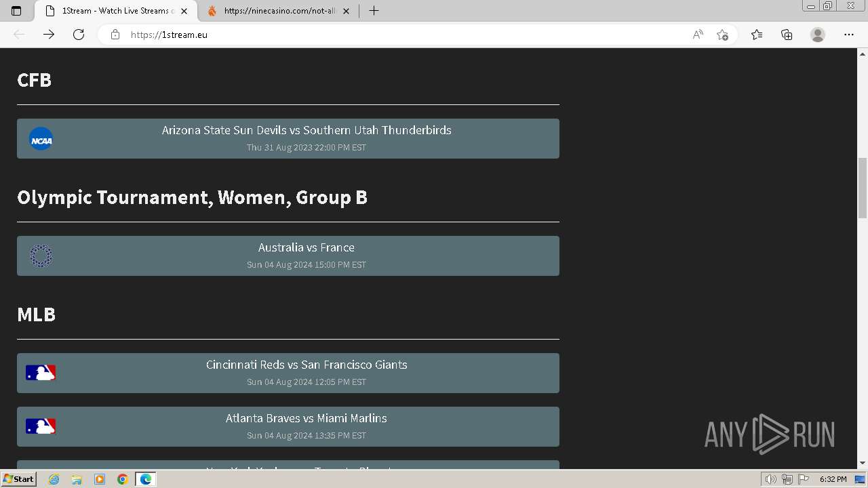The width and height of the screenshot is (868, 488).
Task: Restore down the Edge window
Action: (x=828, y=6)
